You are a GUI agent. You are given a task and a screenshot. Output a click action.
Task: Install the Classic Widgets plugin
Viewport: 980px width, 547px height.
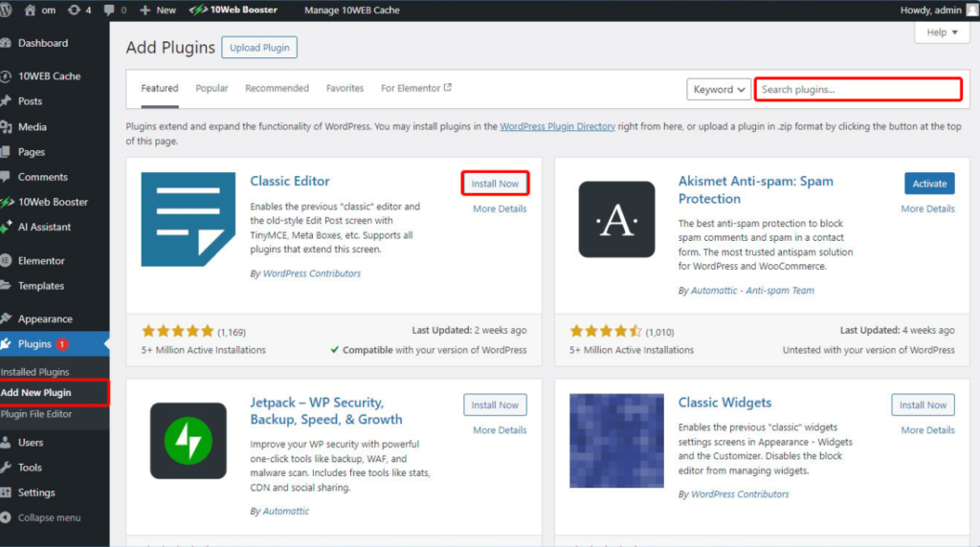coord(924,405)
